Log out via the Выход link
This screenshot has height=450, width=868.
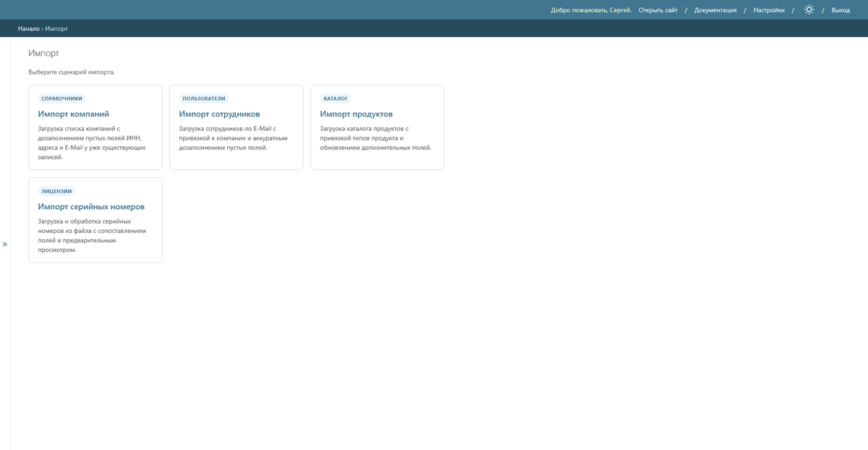coord(841,10)
